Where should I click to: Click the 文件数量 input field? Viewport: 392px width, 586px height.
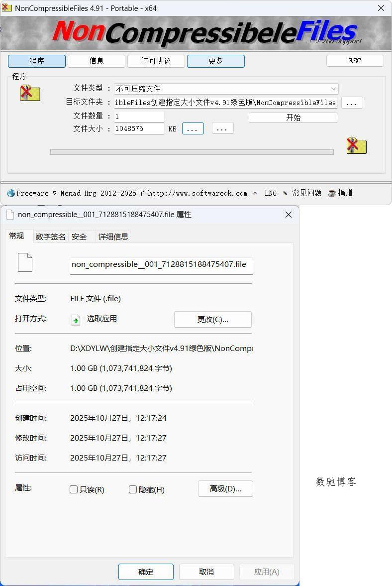[139, 117]
